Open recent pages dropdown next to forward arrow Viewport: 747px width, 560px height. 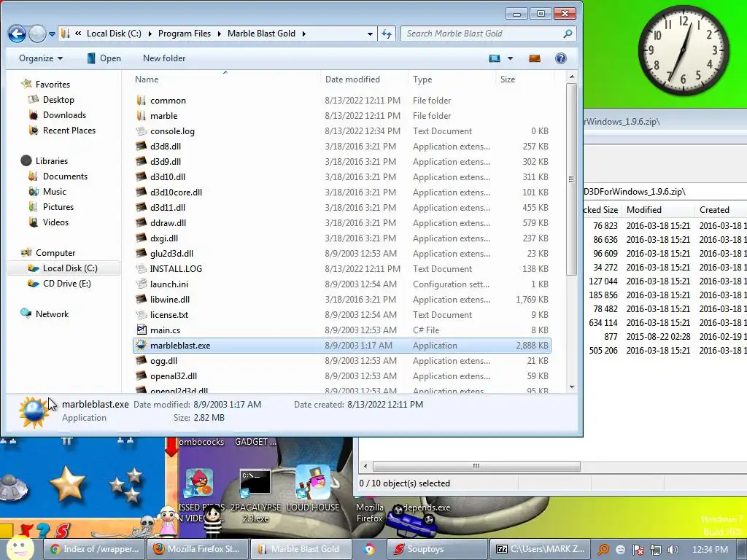(x=52, y=34)
